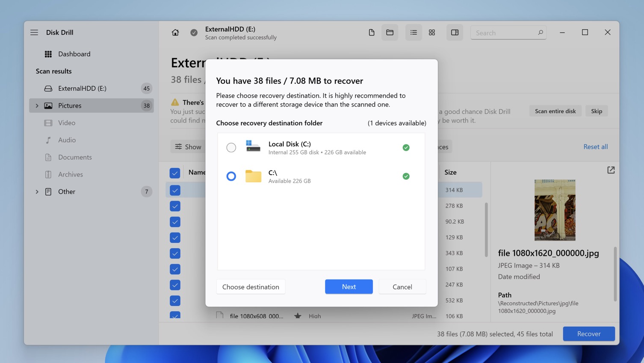
Task: Click the scan completed checkmark icon
Action: (x=194, y=33)
